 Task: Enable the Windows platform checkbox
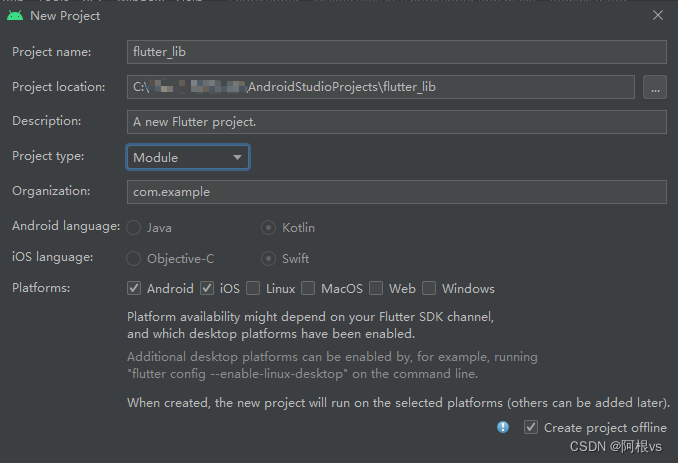click(429, 288)
